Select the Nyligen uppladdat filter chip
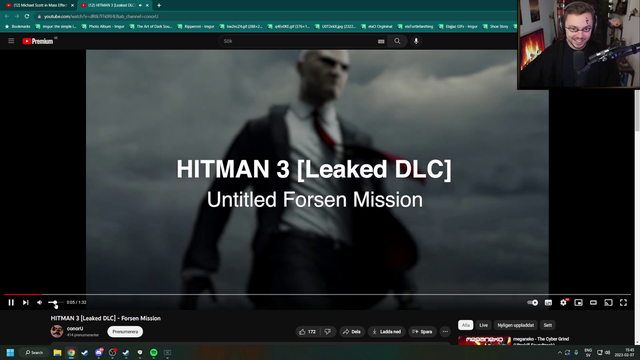The height and width of the screenshot is (360, 640). (x=516, y=325)
